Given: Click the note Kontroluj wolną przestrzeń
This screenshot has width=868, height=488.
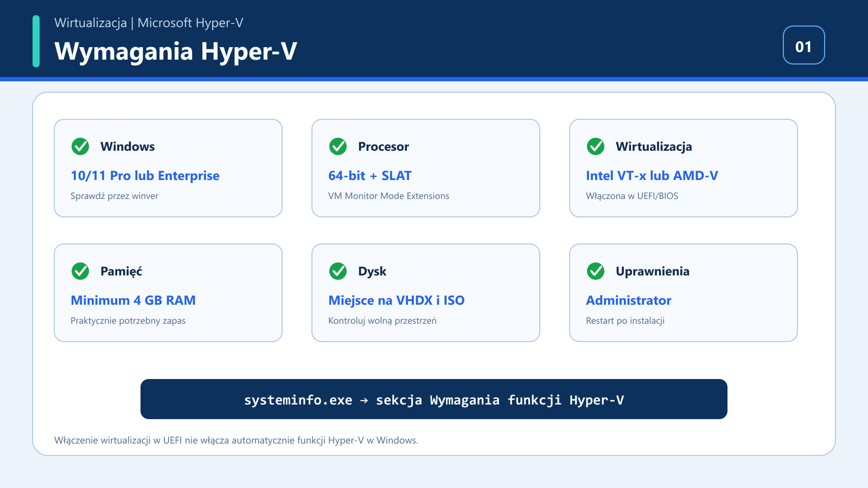Looking at the screenshot, I should [382, 320].
